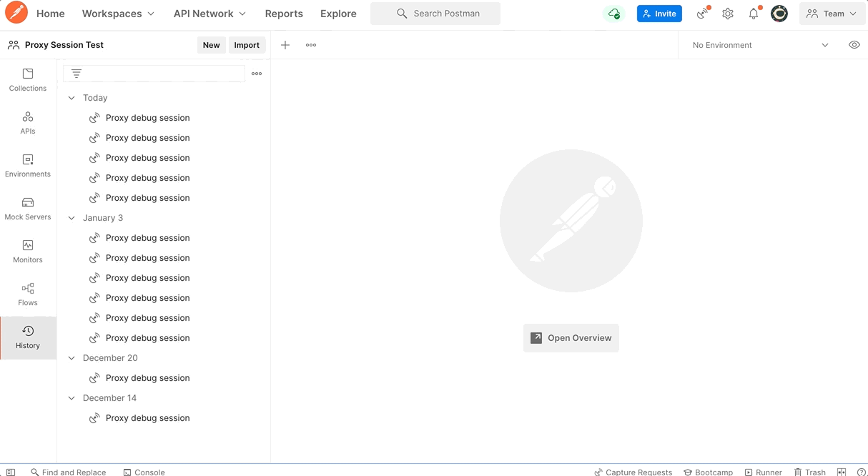
Task: Open the Reports page
Action: click(x=284, y=14)
